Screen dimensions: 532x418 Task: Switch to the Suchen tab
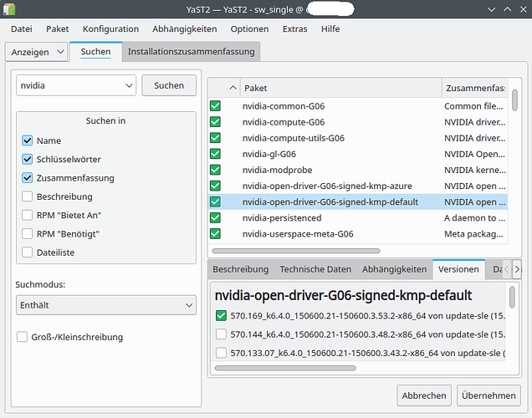pyautogui.click(x=95, y=52)
